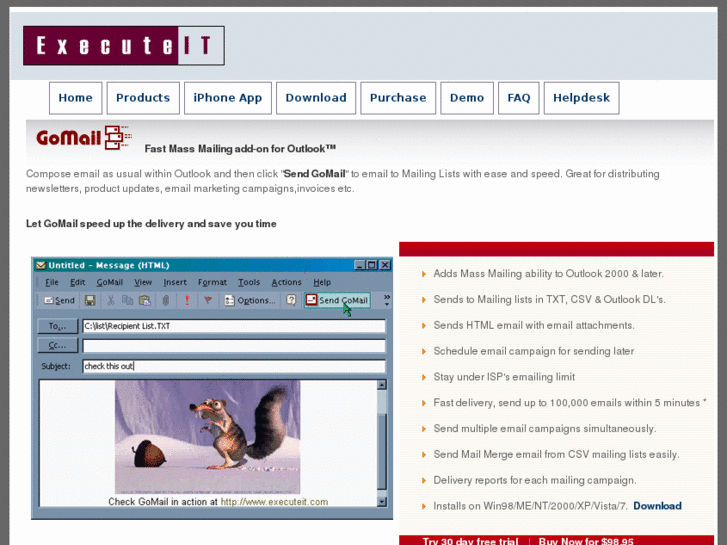View the Demo page
The width and height of the screenshot is (727, 545).
click(x=467, y=98)
